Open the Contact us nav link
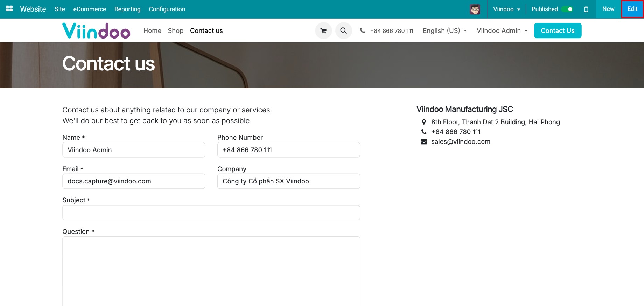644x306 pixels. click(x=206, y=31)
